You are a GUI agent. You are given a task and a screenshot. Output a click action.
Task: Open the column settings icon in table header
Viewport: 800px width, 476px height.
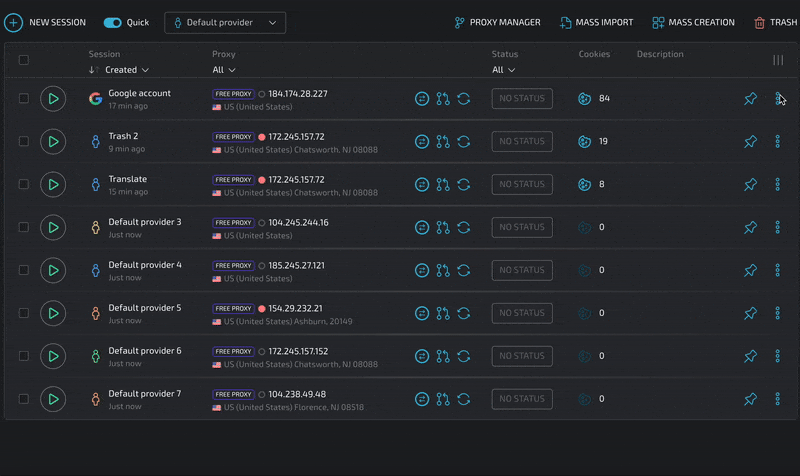click(x=778, y=60)
